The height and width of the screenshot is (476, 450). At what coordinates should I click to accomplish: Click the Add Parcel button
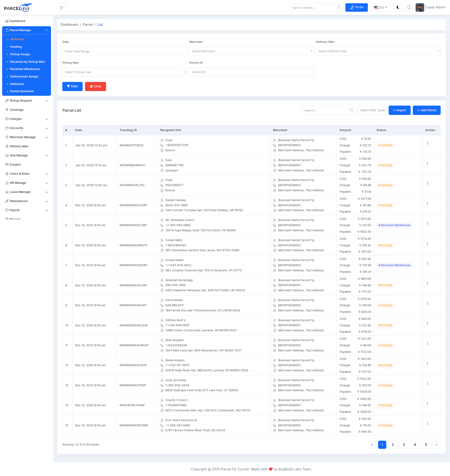[427, 110]
